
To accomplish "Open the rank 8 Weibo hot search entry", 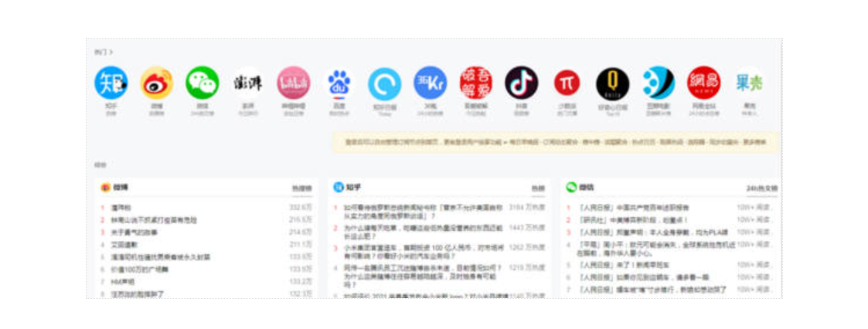I will point(138,293).
